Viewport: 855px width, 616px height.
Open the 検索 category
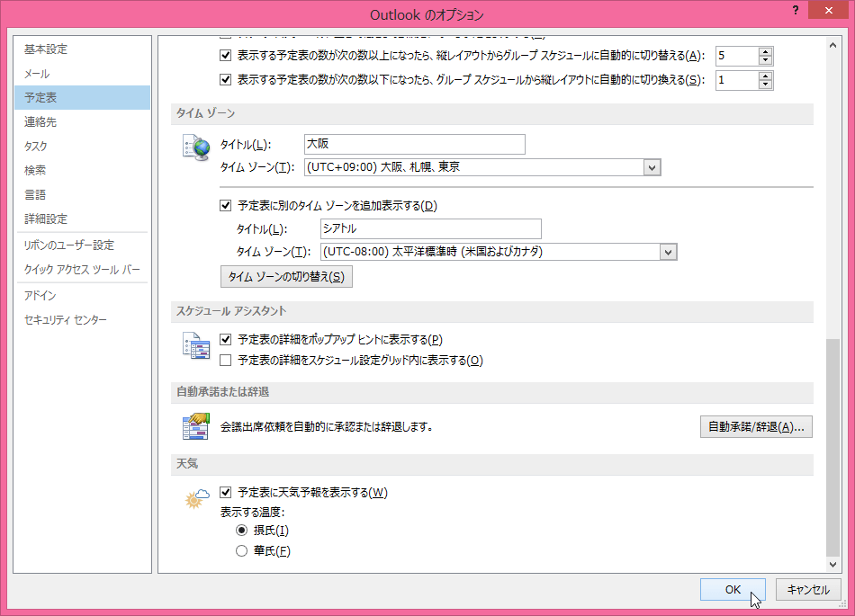coord(82,171)
